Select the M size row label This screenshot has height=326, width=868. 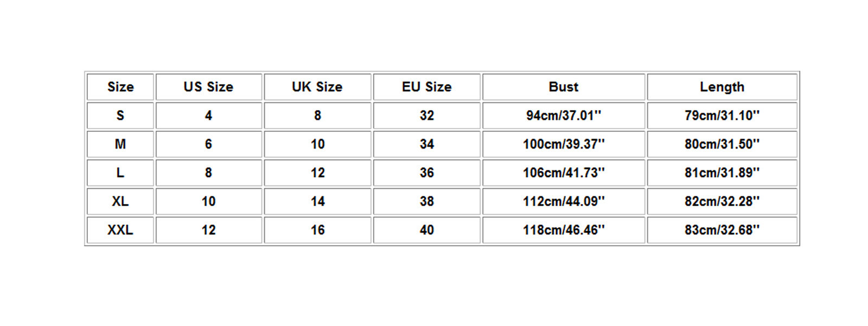tap(120, 144)
